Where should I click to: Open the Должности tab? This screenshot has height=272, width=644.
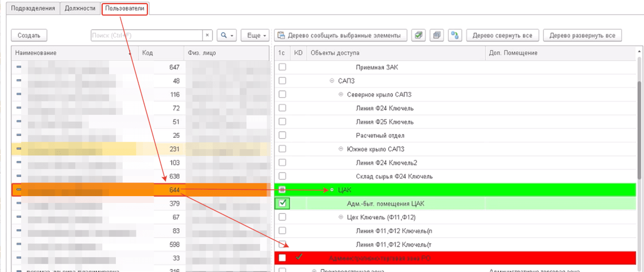click(80, 8)
